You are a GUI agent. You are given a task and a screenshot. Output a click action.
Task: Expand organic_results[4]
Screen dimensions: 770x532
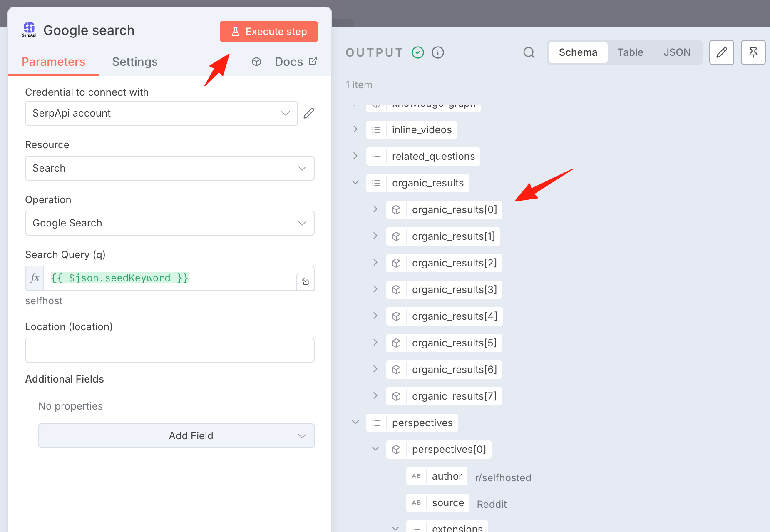pos(375,316)
